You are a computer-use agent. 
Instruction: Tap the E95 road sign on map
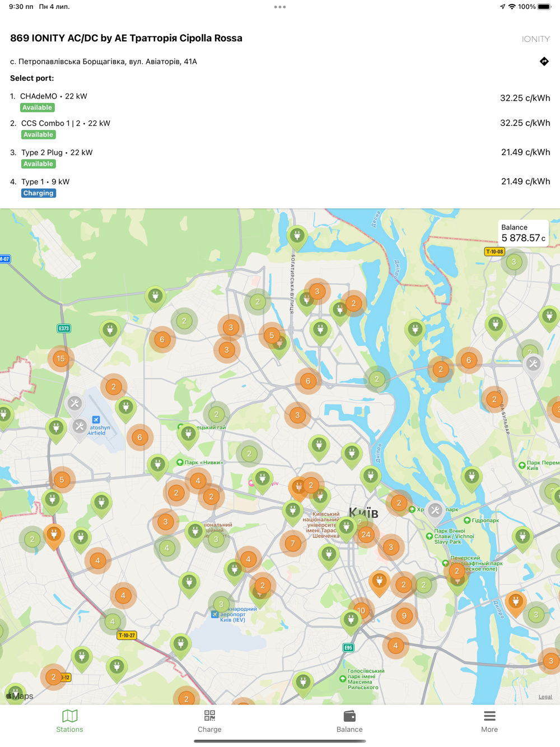[x=348, y=647]
